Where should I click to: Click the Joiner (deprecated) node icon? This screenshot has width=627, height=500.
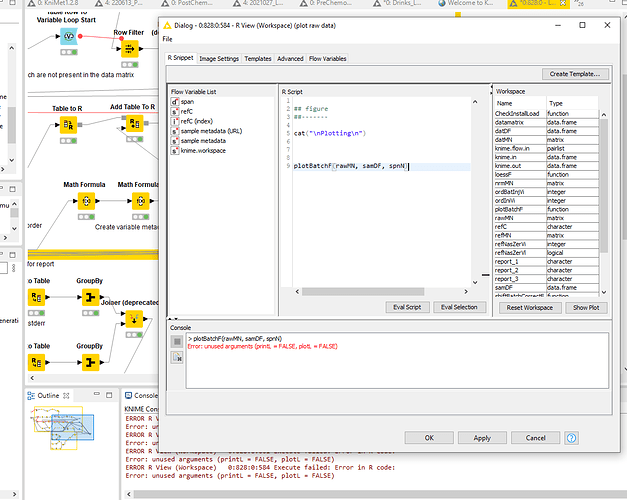click(x=134, y=319)
